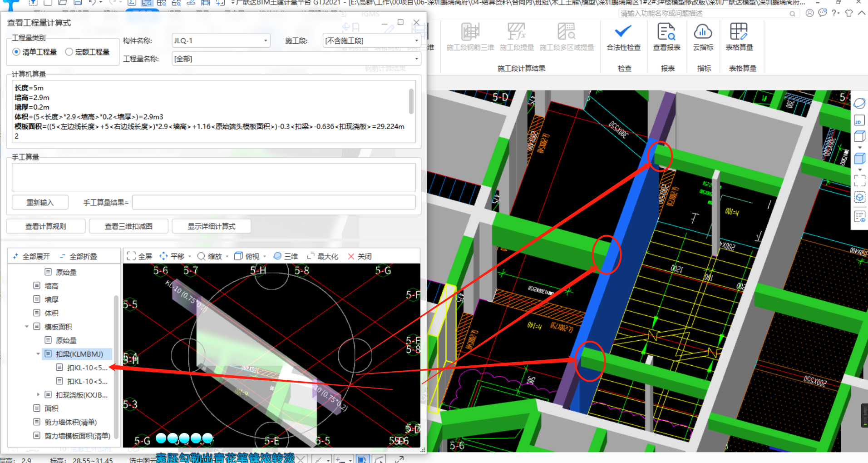Click 显示详细计算式 button

coord(212,226)
